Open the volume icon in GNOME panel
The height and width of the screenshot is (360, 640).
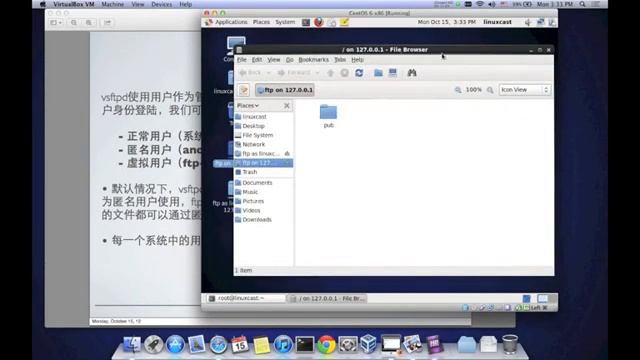[528, 22]
